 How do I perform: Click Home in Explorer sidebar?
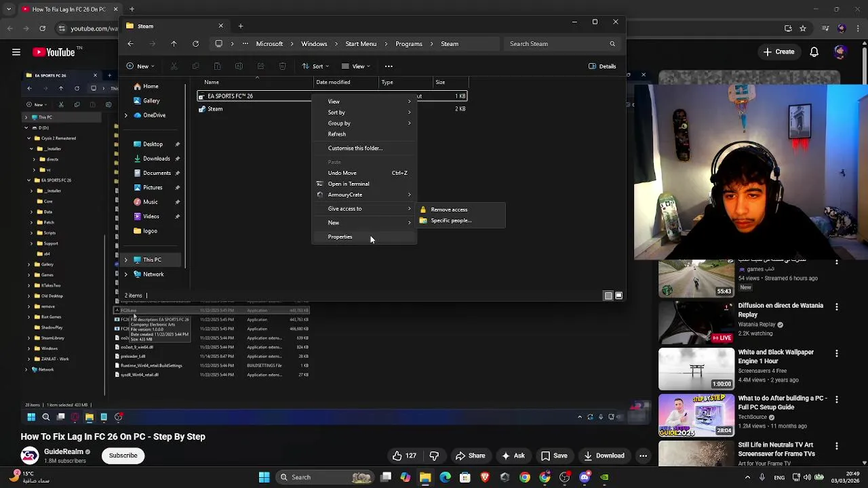[x=151, y=86]
